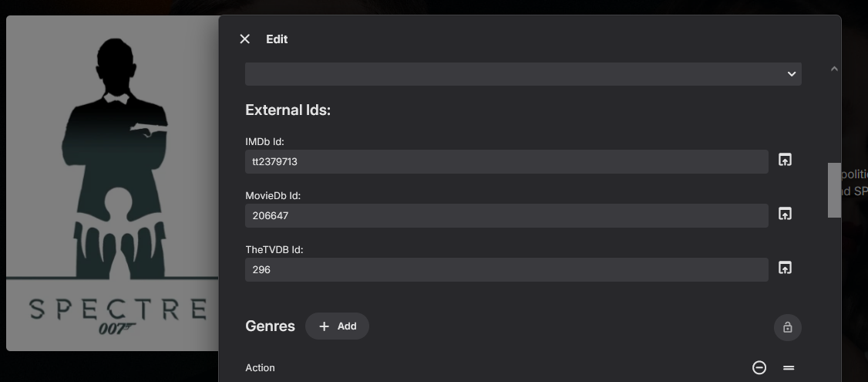The height and width of the screenshot is (382, 868).
Task: Click the MovieDb Id field with 206647
Action: tap(506, 216)
